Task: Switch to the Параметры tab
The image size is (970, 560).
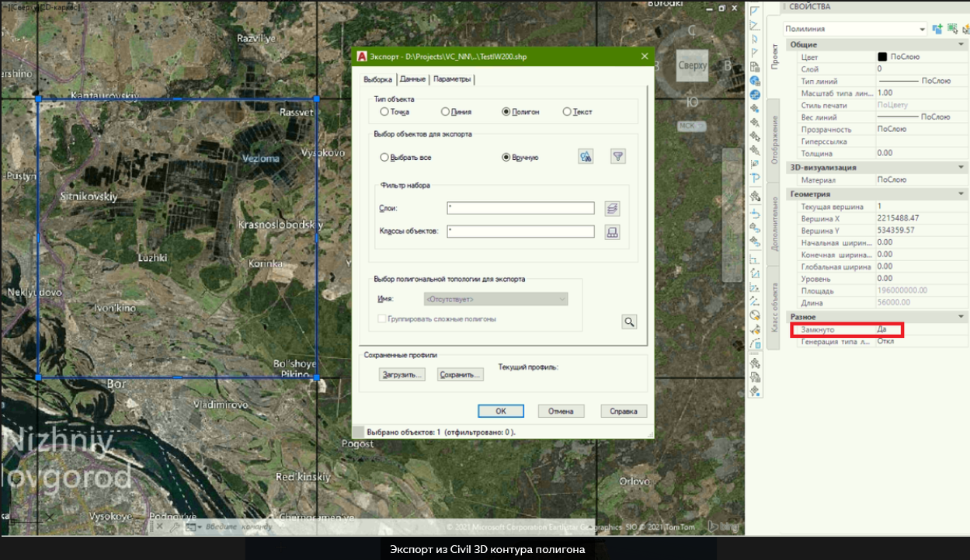Action: point(451,79)
